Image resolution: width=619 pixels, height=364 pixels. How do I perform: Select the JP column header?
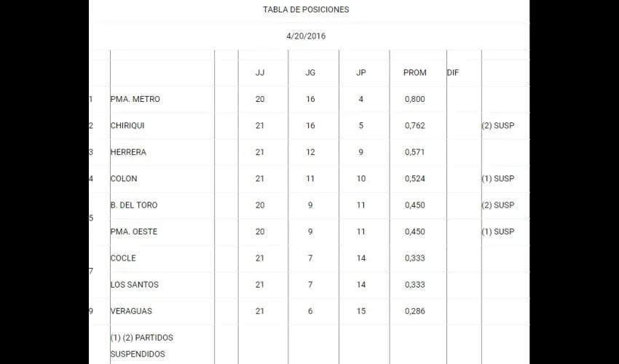[x=361, y=73]
